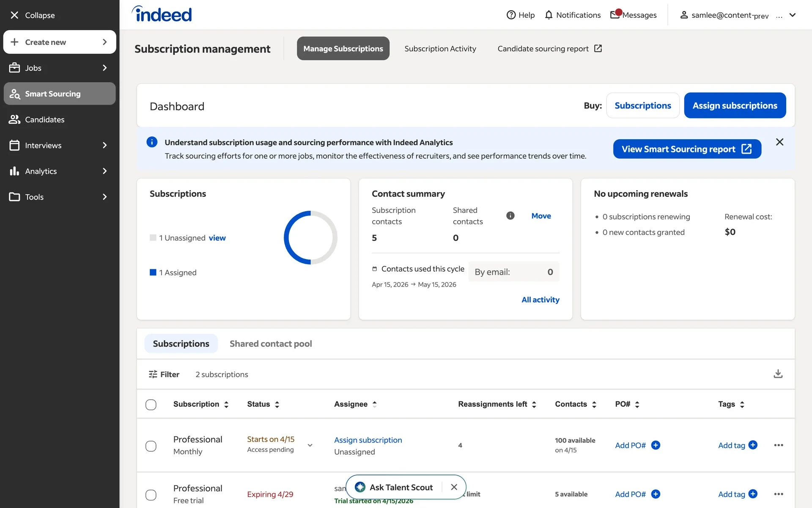Click the Analytics bar chart icon

pos(14,171)
